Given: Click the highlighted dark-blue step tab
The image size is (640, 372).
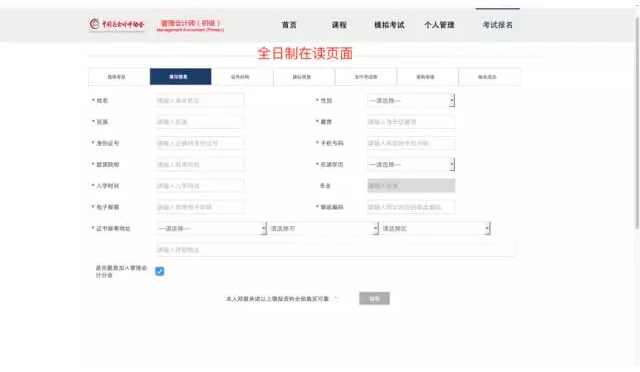Looking at the screenshot, I should tap(180, 77).
